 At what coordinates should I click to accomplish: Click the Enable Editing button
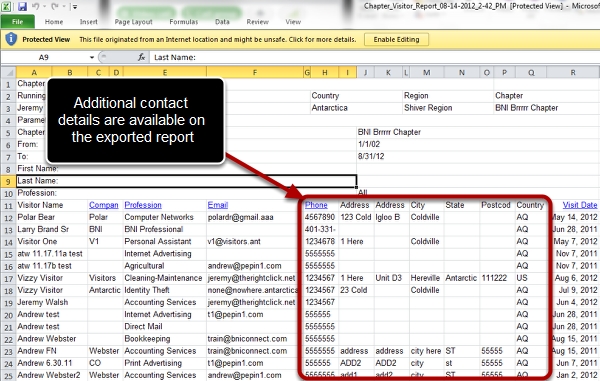click(396, 39)
